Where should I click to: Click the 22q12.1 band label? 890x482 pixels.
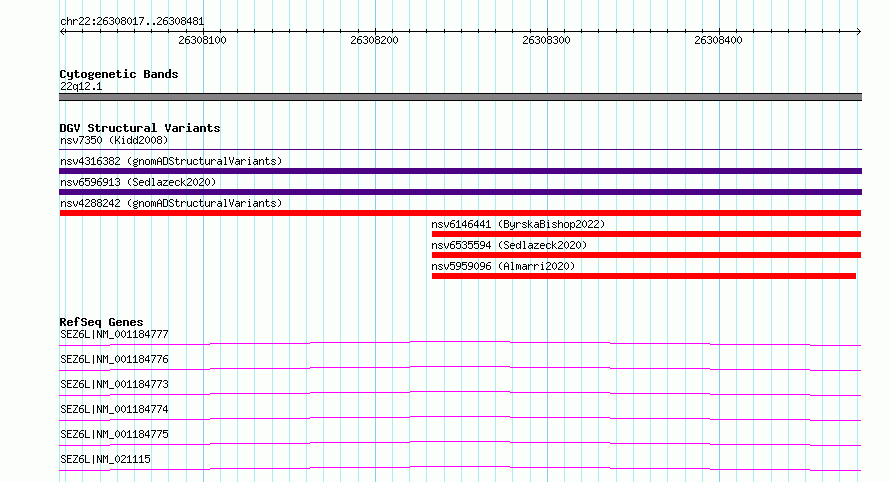tap(81, 86)
